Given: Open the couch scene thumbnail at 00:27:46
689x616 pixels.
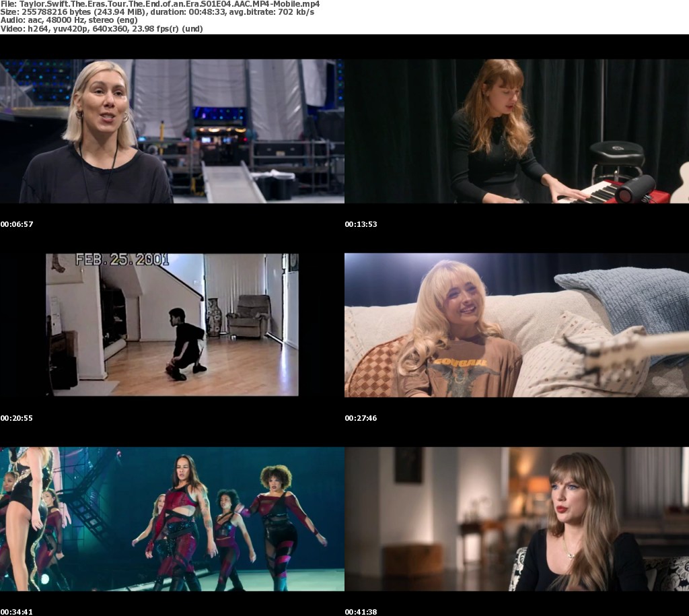Looking at the screenshot, I should [517, 324].
